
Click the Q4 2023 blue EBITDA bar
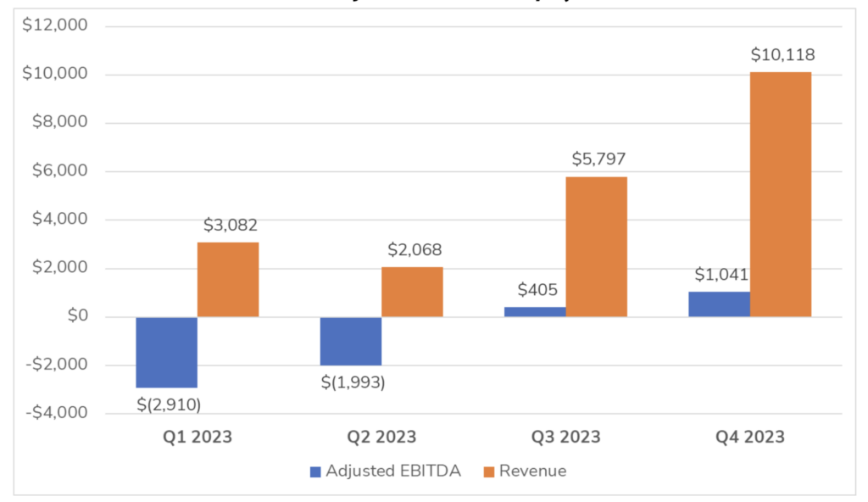click(x=719, y=304)
